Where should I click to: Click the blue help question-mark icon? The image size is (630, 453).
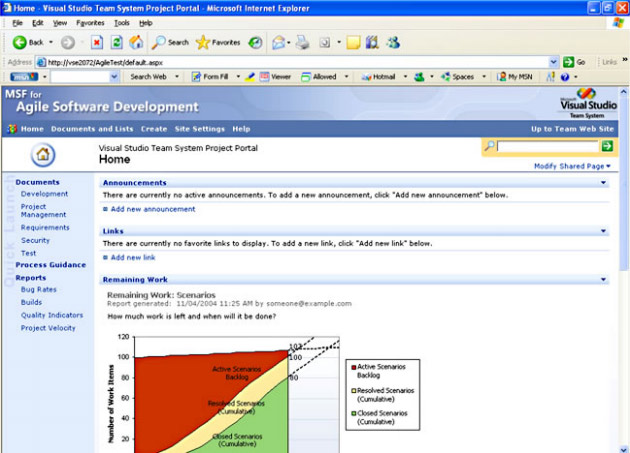coord(565,77)
